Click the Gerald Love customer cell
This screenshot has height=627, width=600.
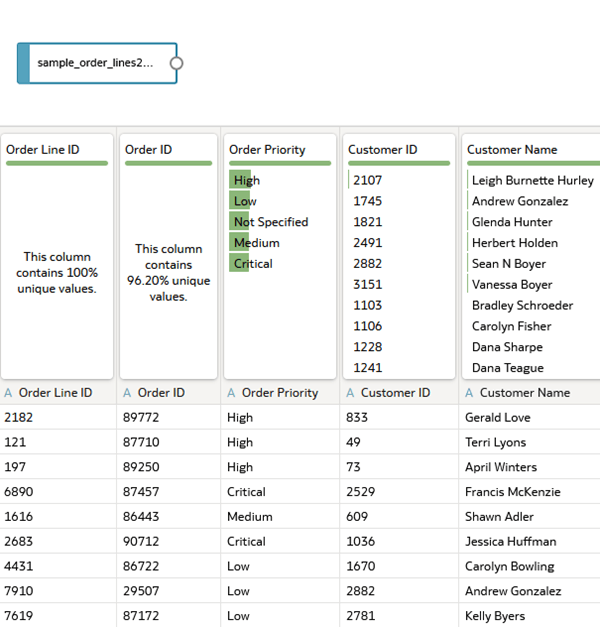click(529, 417)
